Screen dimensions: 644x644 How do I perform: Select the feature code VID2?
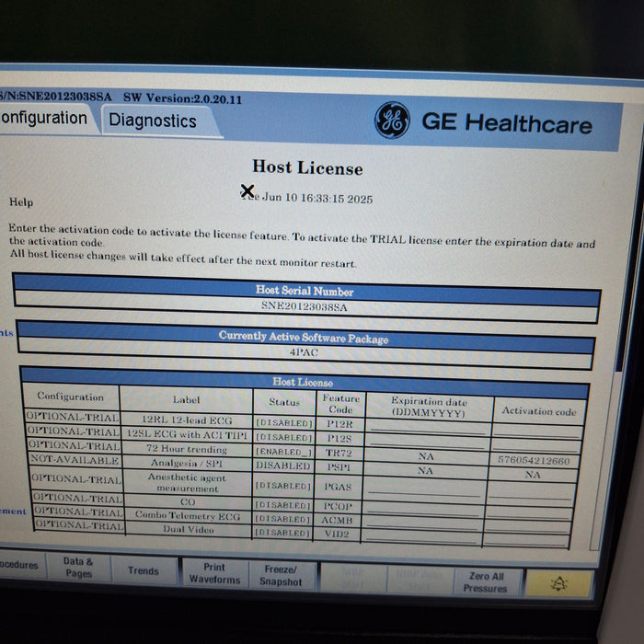pyautogui.click(x=337, y=535)
